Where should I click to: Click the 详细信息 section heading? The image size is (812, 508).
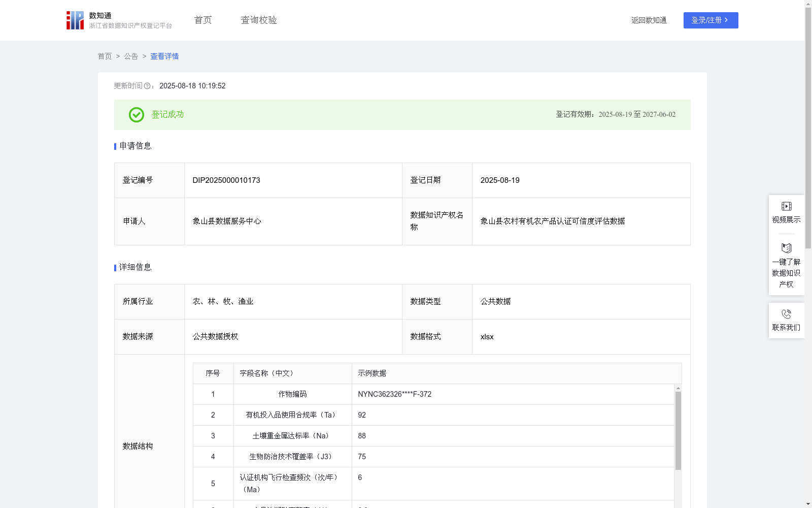click(x=135, y=268)
